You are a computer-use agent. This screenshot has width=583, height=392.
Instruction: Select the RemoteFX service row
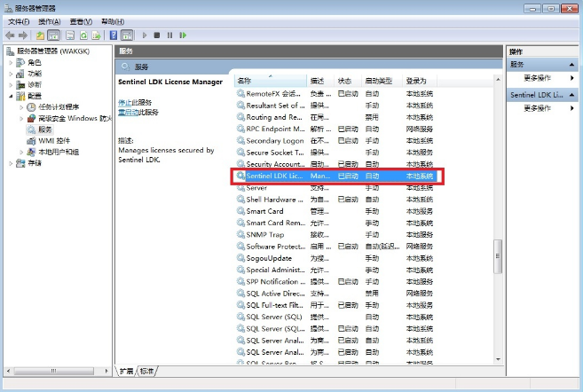[x=336, y=94]
